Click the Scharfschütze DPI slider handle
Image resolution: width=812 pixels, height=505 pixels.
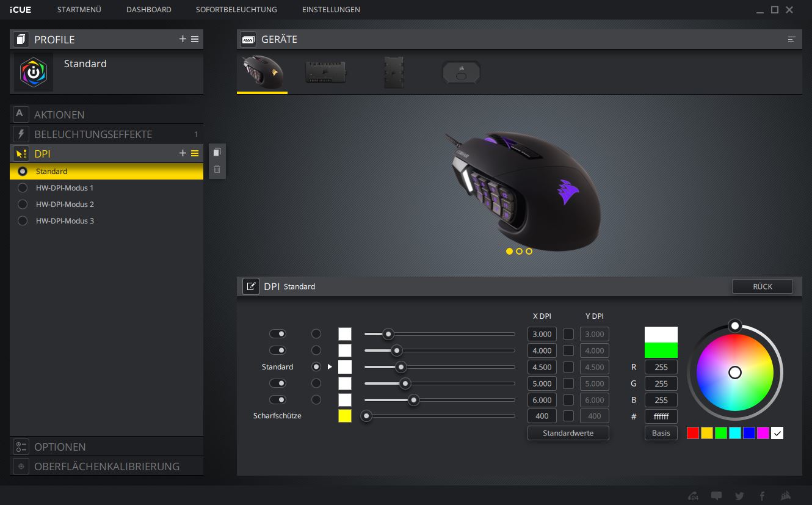[366, 416]
